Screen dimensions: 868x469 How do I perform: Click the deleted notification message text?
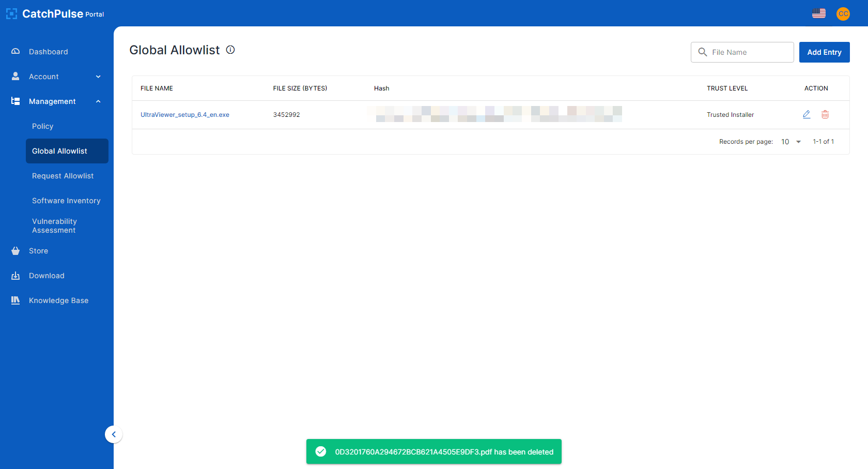(x=444, y=452)
